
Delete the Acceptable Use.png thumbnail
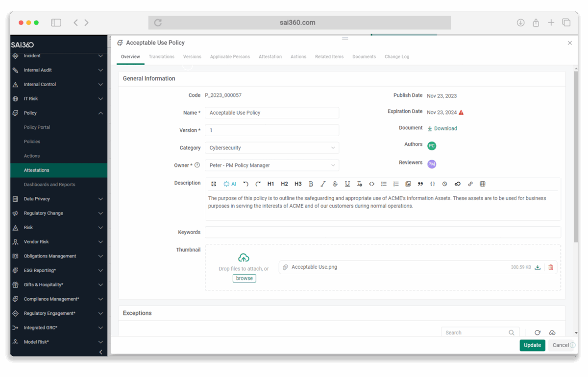[551, 267]
